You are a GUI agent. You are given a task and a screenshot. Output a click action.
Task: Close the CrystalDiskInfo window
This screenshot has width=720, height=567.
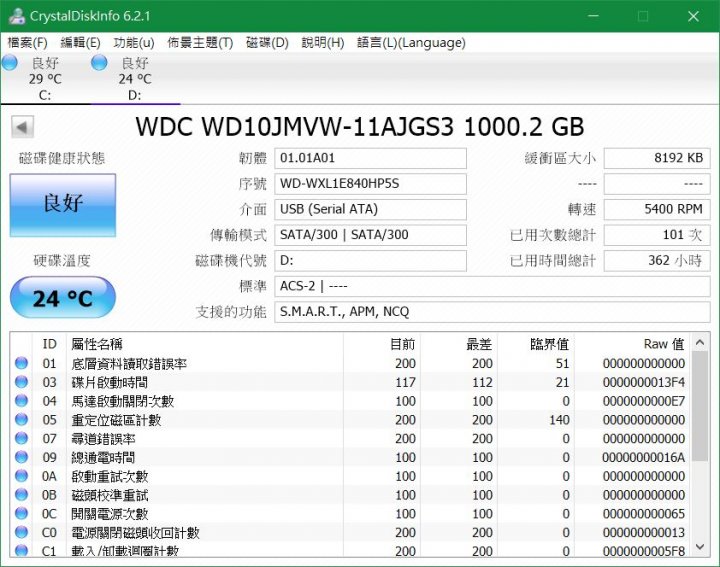(693, 17)
